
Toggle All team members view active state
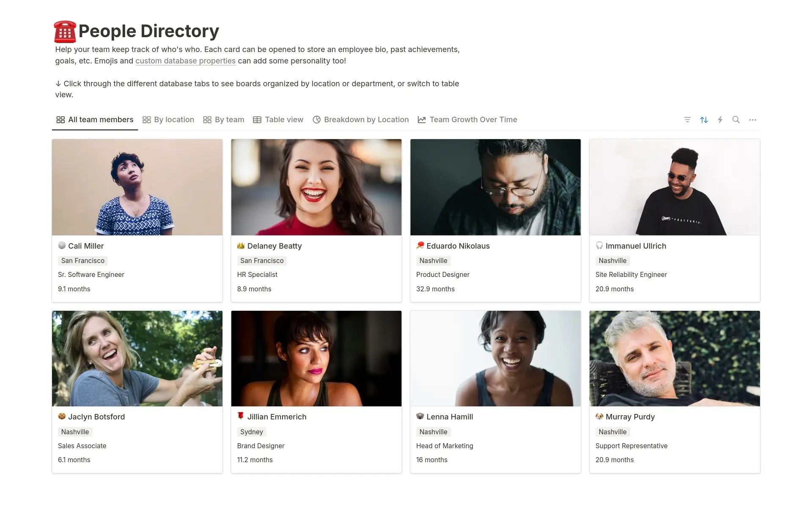[x=95, y=120]
